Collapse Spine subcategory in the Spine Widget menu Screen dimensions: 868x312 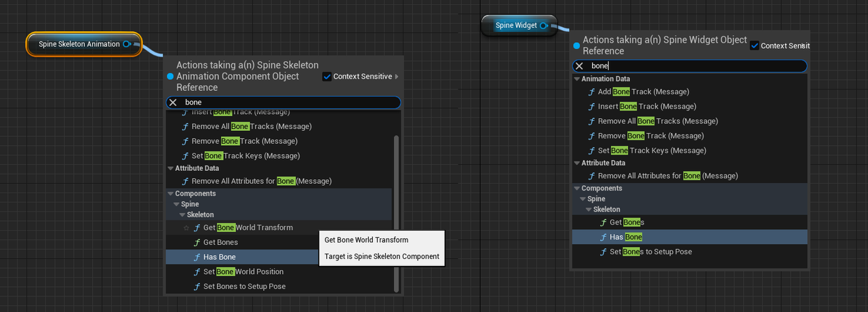coord(583,199)
